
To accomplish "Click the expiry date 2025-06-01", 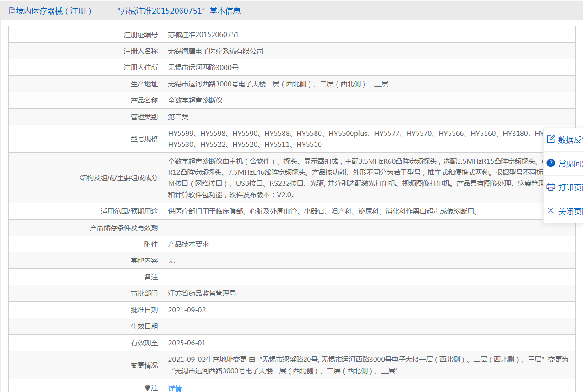I will click(187, 343).
